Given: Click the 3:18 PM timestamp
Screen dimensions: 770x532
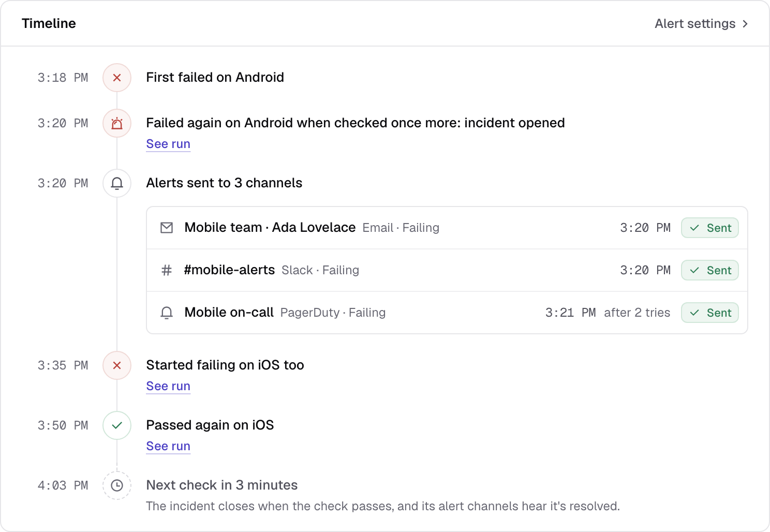Looking at the screenshot, I should 63,78.
